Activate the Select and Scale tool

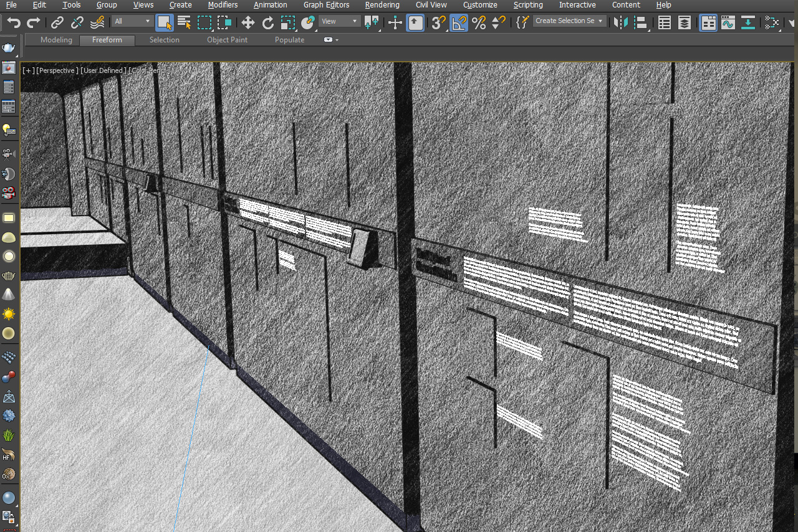coord(288,23)
